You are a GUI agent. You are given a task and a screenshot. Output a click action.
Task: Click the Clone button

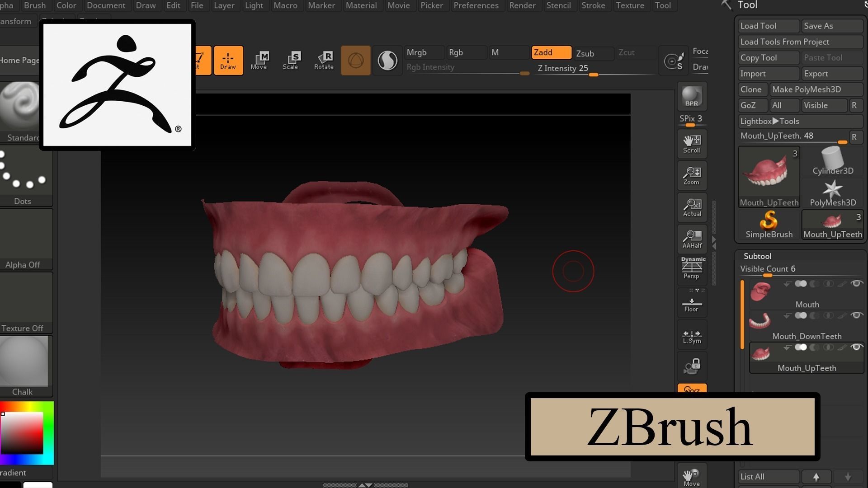click(753, 89)
